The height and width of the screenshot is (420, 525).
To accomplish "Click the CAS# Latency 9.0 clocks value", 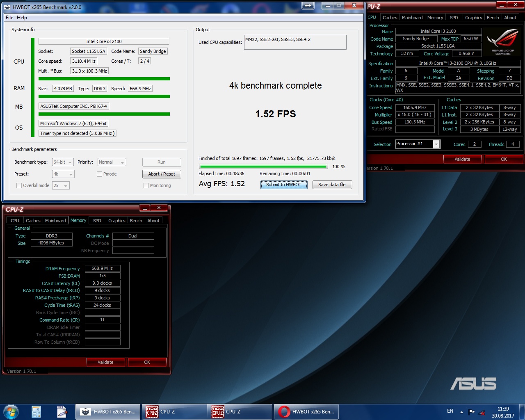I will coord(103,283).
